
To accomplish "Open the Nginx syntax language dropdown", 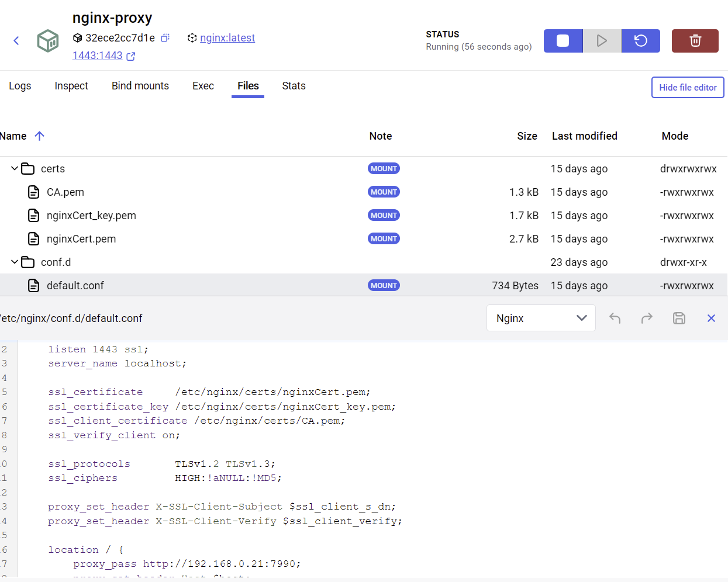I will click(541, 318).
